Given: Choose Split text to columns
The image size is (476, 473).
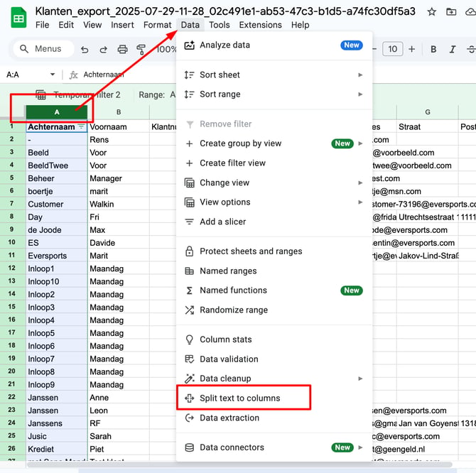Looking at the screenshot, I should 274,398.
